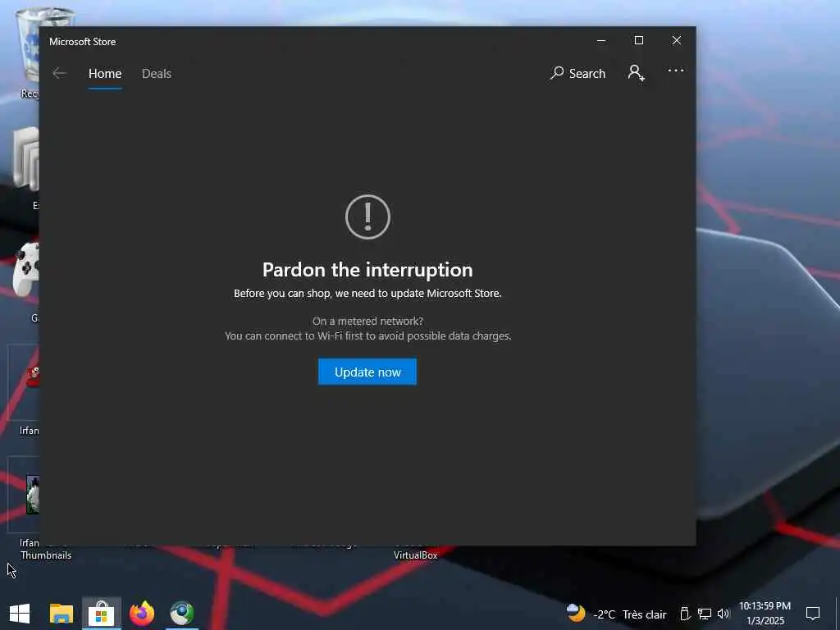Maximize the Microsoft Store window

click(x=638, y=41)
